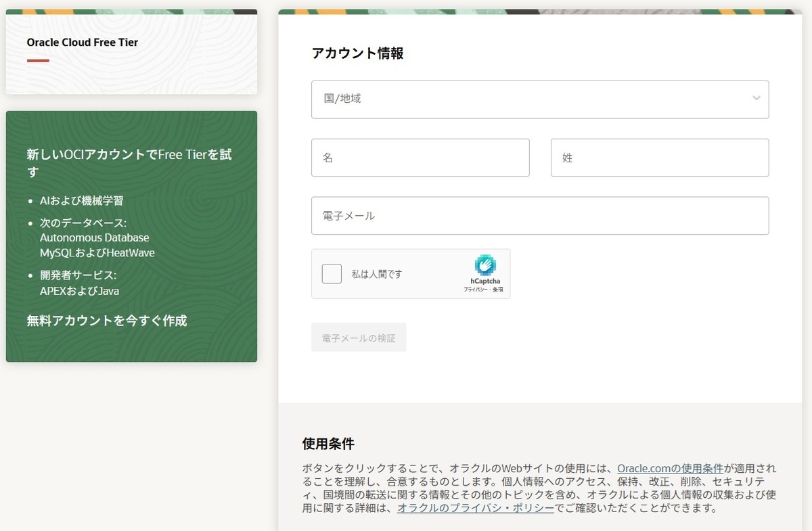The width and height of the screenshot is (812, 531).
Task: Focus the 姓 last name field
Action: point(660,158)
